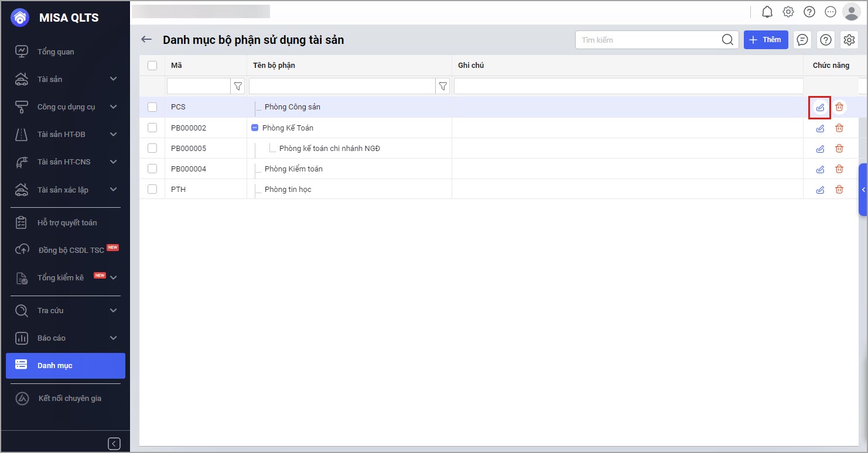The width and height of the screenshot is (868, 453).
Task: Click the Thêm button
Action: pyautogui.click(x=766, y=40)
